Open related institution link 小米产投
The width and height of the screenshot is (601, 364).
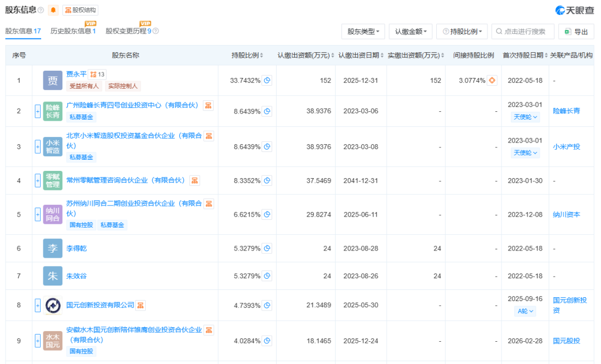[x=566, y=147]
